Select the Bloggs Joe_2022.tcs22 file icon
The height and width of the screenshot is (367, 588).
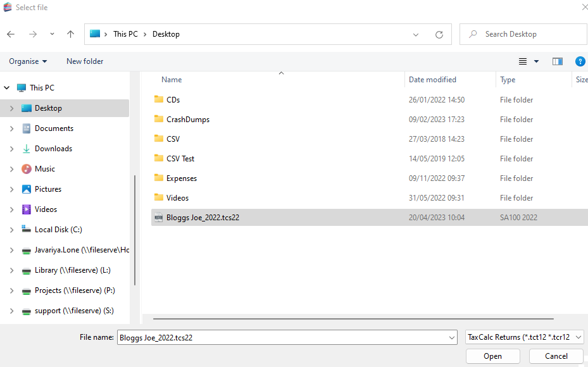click(x=158, y=218)
